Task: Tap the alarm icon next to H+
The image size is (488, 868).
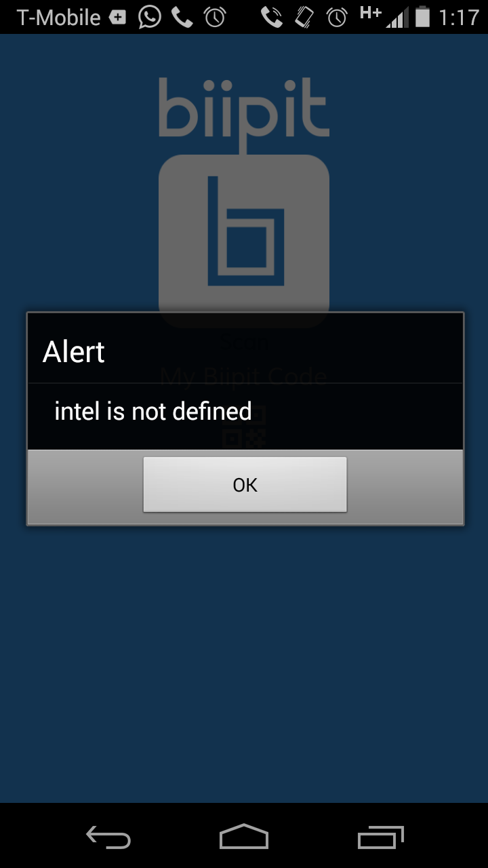Action: point(337,17)
